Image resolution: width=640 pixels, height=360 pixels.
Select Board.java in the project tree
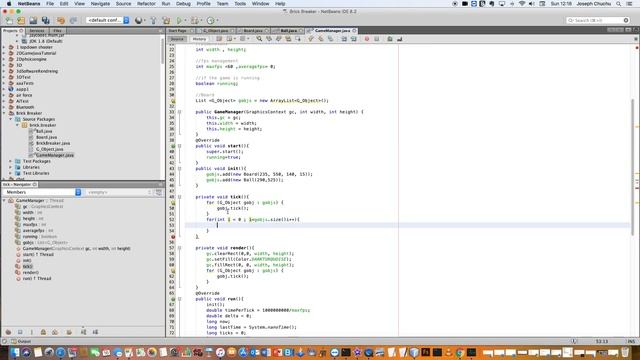46,137
